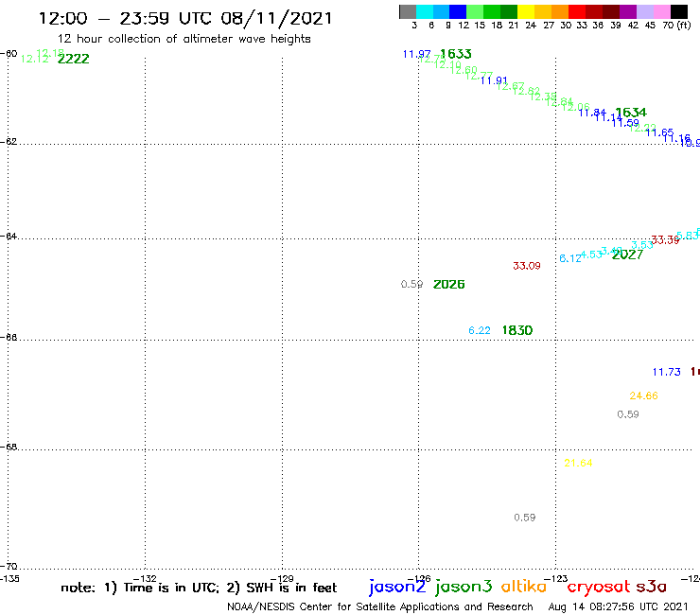Viewport: 700px width, 615px height.
Task: Click the cryosat satellite label
Action: [x=599, y=588]
